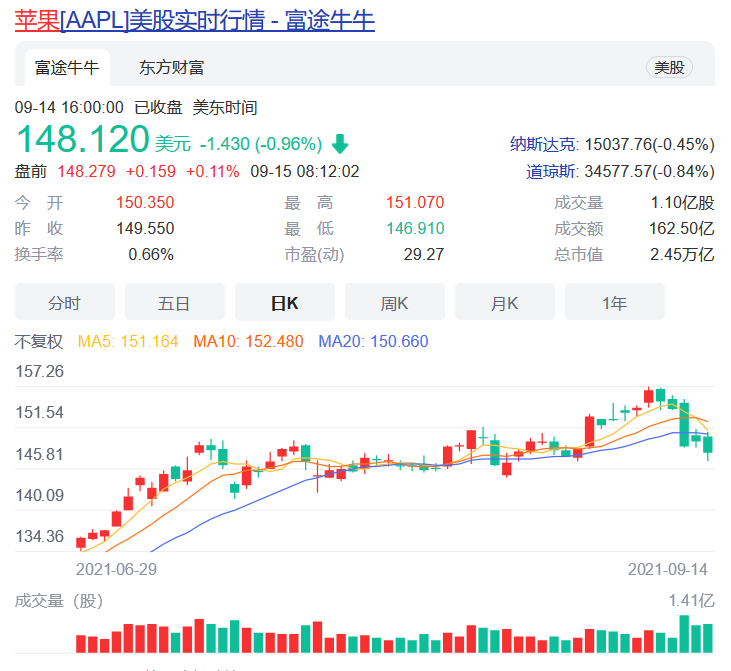Screen dimensions: 731x671
Task: Click the tallest green volume bar
Action: pos(684,634)
